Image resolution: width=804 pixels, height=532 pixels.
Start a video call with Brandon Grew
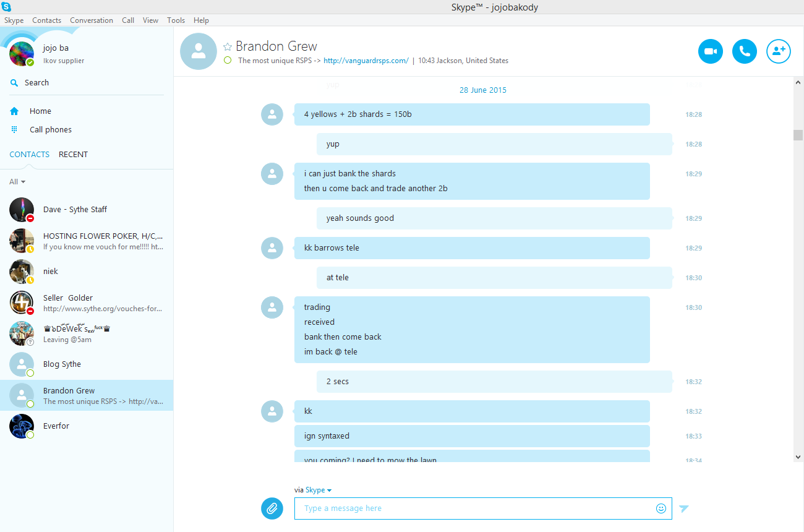711,51
